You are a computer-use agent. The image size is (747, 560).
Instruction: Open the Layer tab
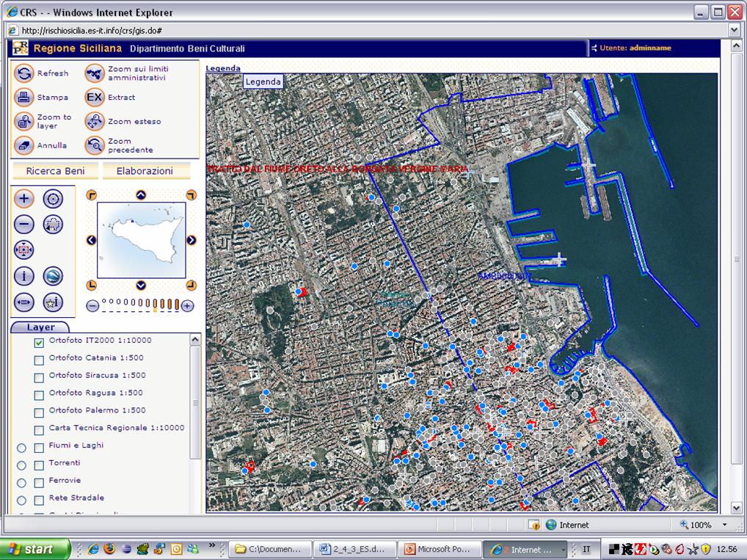coord(41,327)
